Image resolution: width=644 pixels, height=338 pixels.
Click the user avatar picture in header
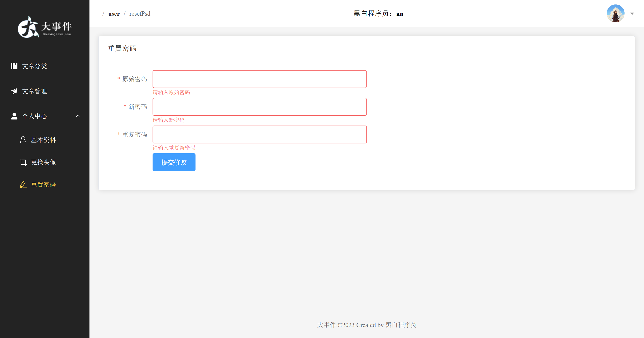tap(615, 13)
